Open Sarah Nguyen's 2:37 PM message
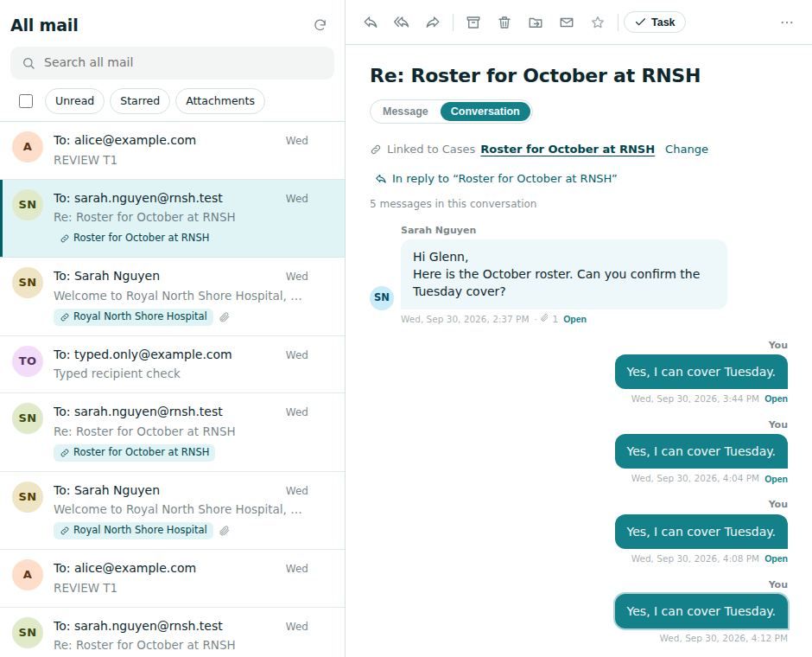812x657 pixels. pyautogui.click(x=574, y=319)
